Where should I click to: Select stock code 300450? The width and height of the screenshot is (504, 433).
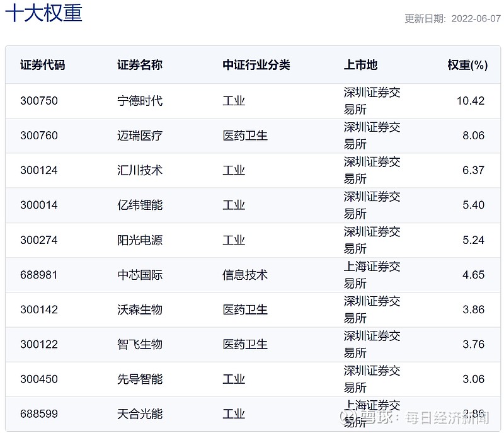click(x=39, y=379)
